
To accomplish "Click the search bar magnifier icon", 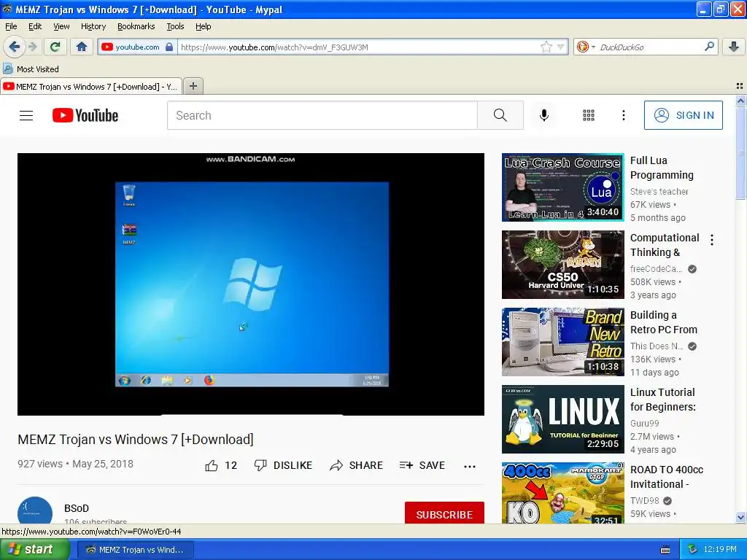I will click(x=709, y=47).
